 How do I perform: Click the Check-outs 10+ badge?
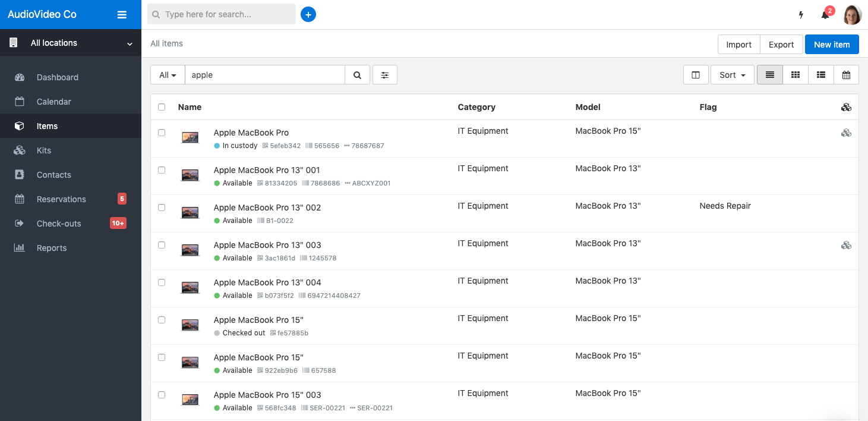tap(118, 223)
